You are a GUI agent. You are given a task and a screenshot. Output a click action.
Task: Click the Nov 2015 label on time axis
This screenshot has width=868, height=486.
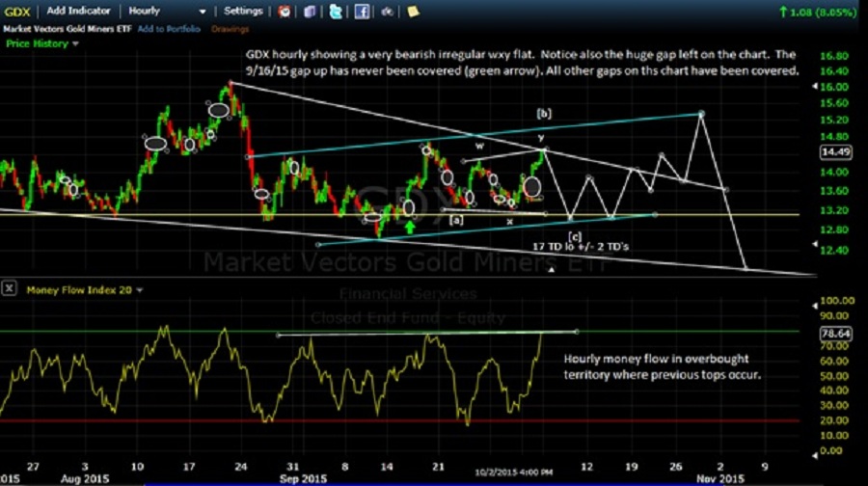[720, 479]
